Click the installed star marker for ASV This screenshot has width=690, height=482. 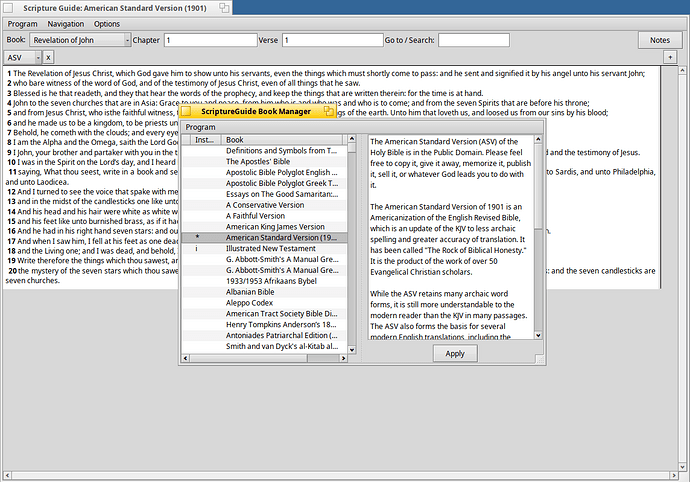pos(197,237)
